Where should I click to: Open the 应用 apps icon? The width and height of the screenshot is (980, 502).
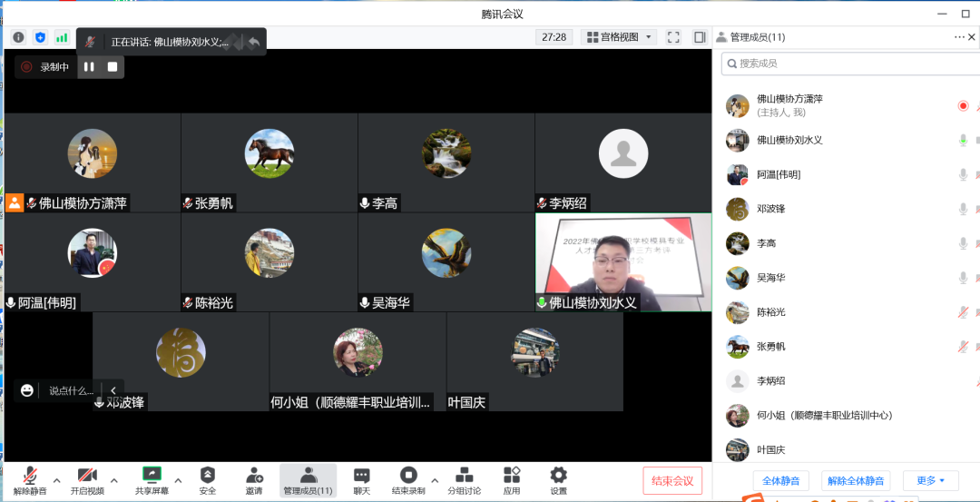(512, 479)
